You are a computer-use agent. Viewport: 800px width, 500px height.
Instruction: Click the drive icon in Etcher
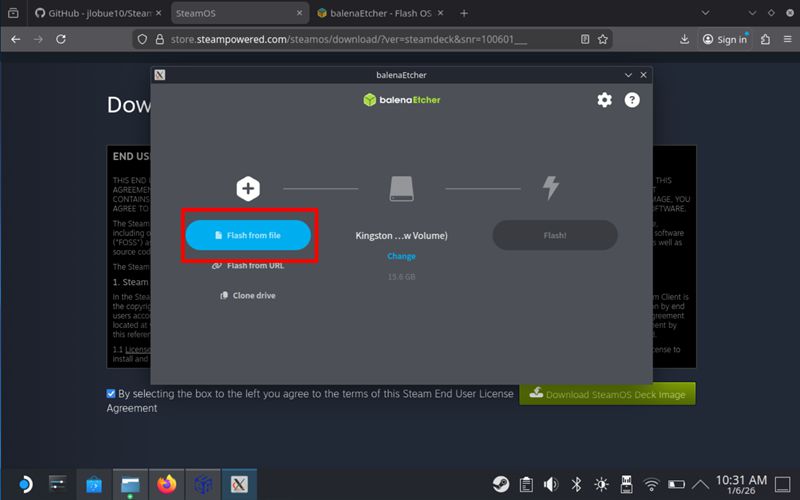click(x=402, y=189)
